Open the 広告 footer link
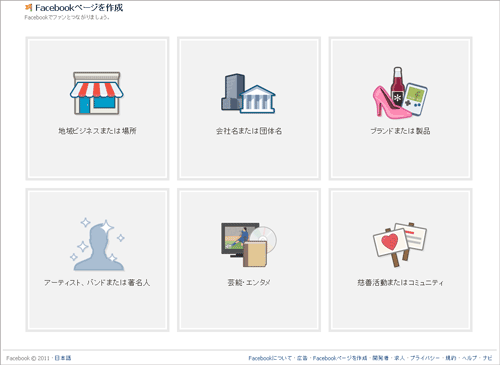The height and width of the screenshot is (365, 500). click(302, 358)
